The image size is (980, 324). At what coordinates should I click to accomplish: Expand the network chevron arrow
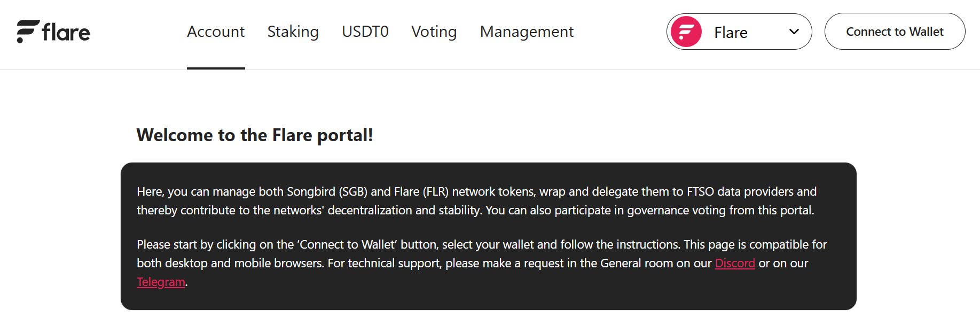794,32
